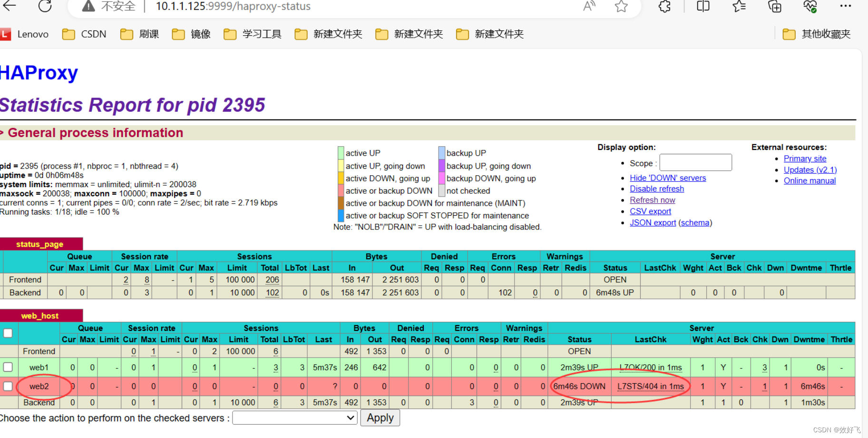Reload the page with the refresh icon
This screenshot has height=438, width=868.
[45, 6]
